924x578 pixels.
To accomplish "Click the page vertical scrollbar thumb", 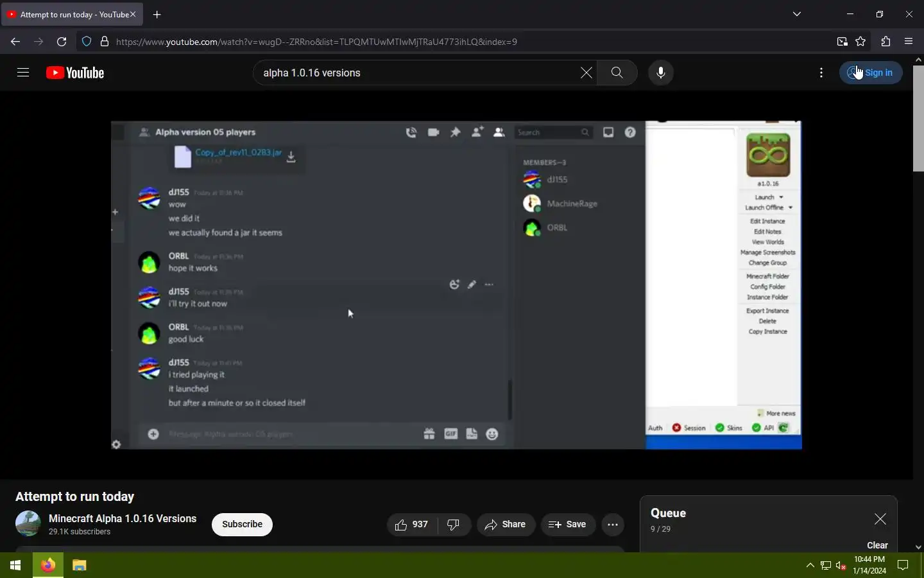I will tap(918, 118).
